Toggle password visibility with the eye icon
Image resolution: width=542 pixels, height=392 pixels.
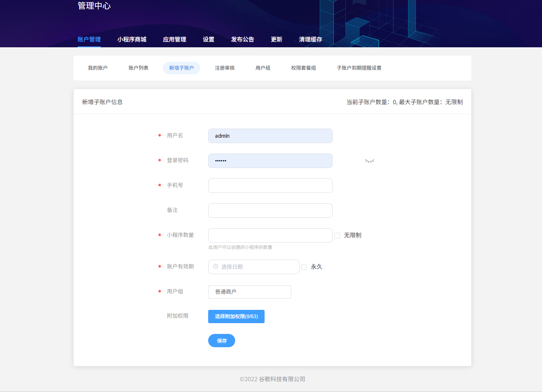click(x=369, y=161)
